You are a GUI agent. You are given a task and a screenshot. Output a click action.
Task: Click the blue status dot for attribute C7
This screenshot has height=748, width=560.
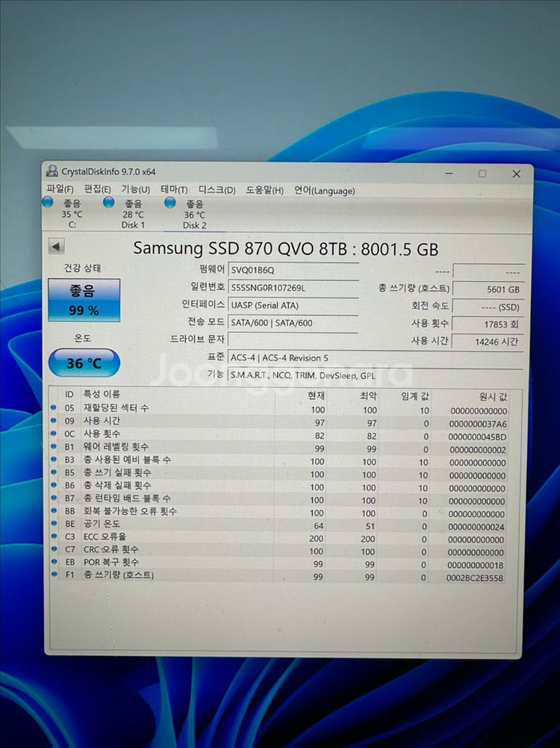point(53,549)
